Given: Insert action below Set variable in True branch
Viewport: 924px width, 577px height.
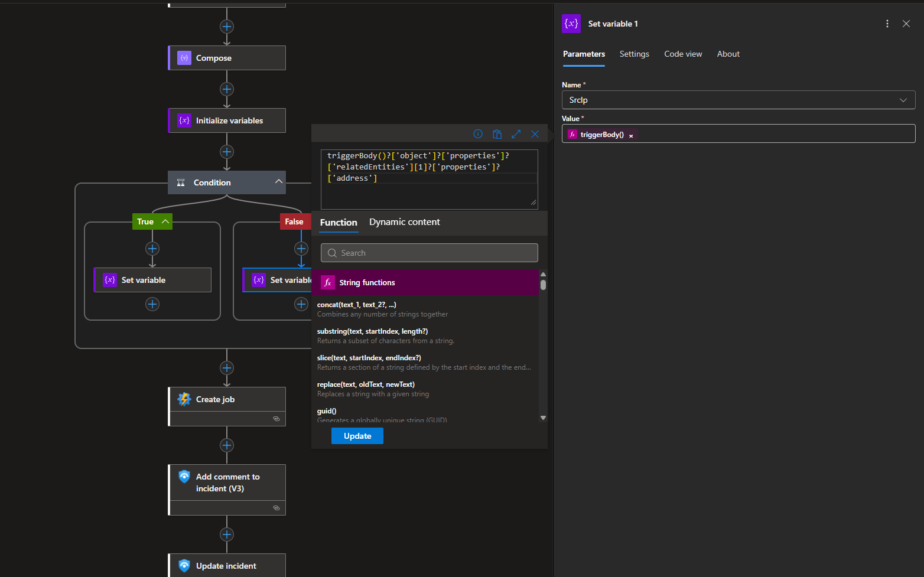Looking at the screenshot, I should [152, 304].
